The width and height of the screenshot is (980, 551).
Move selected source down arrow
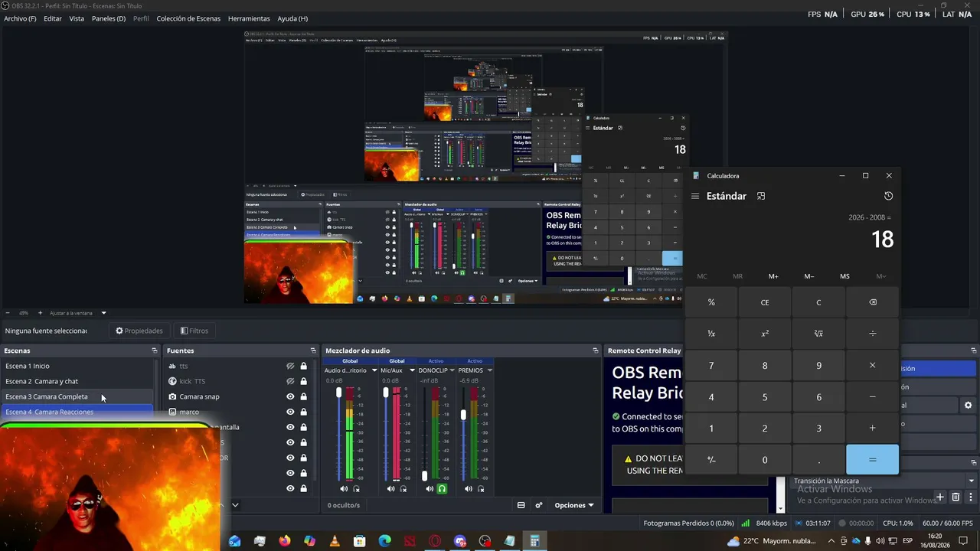[x=235, y=505]
